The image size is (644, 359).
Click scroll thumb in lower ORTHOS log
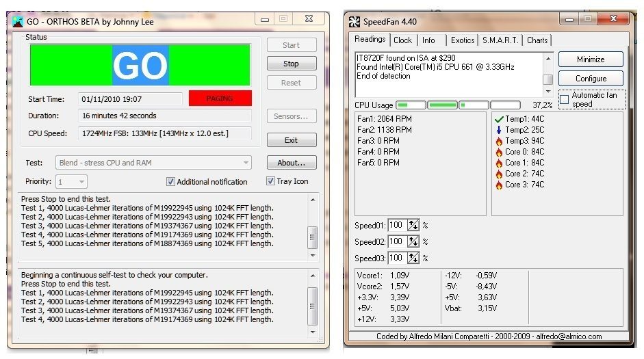[313, 306]
